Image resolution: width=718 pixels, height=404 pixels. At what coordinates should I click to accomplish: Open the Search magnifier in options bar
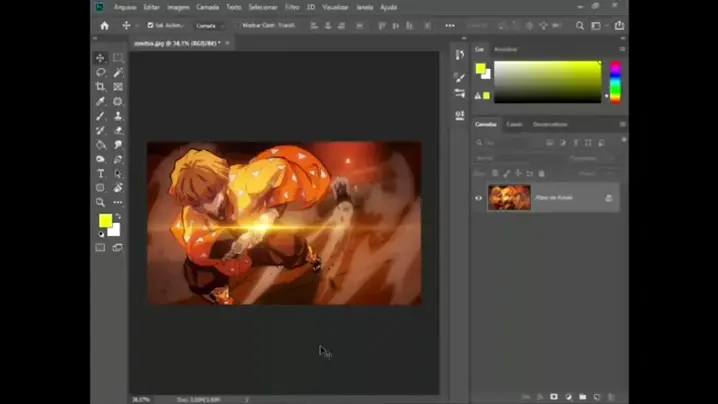pos(580,26)
